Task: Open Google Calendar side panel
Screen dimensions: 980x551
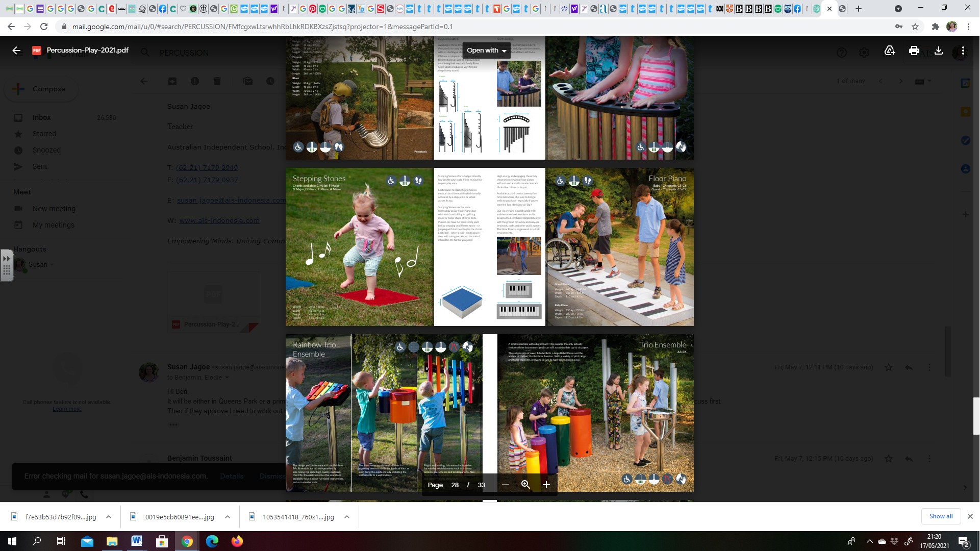Action: 965,83
